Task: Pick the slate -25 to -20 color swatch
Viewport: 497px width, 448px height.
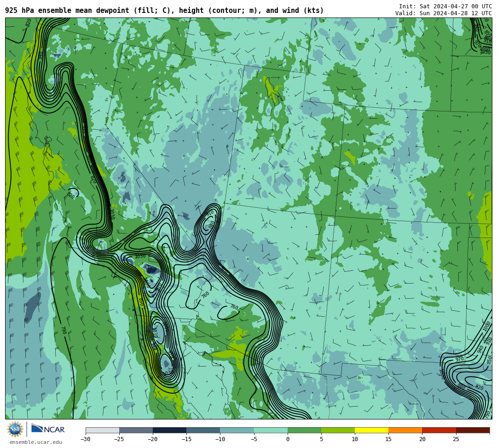Action: coord(136,430)
